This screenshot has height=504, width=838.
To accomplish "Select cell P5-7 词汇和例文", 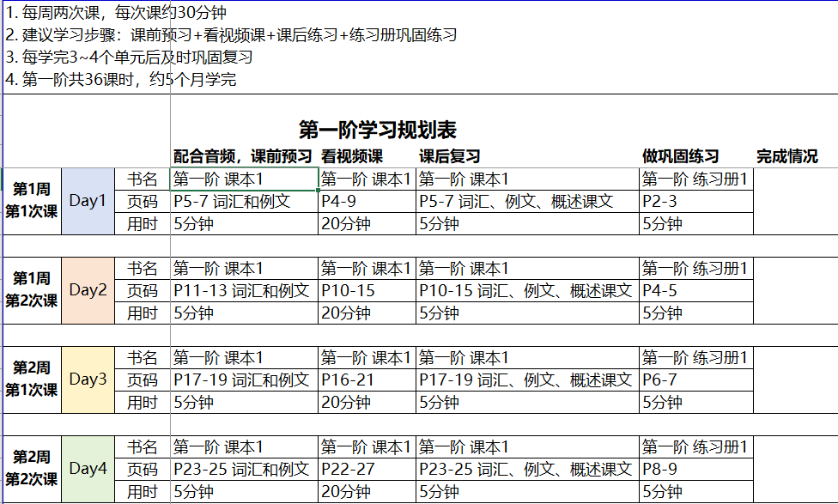I will click(244, 202).
